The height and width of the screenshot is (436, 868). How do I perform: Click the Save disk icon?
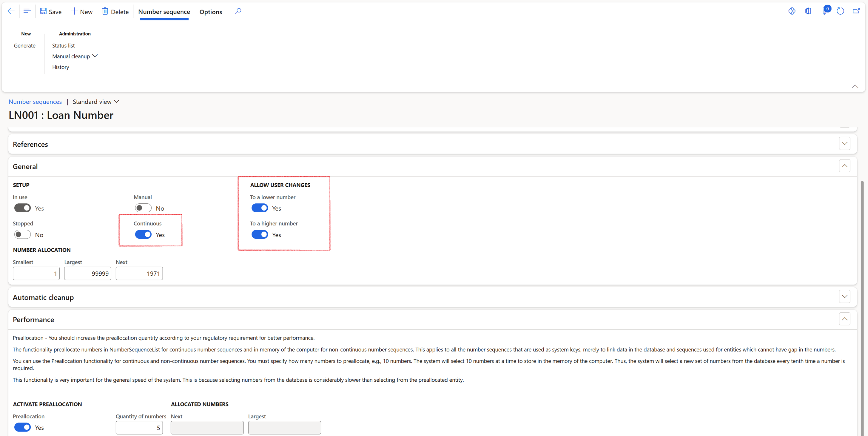[x=44, y=11]
